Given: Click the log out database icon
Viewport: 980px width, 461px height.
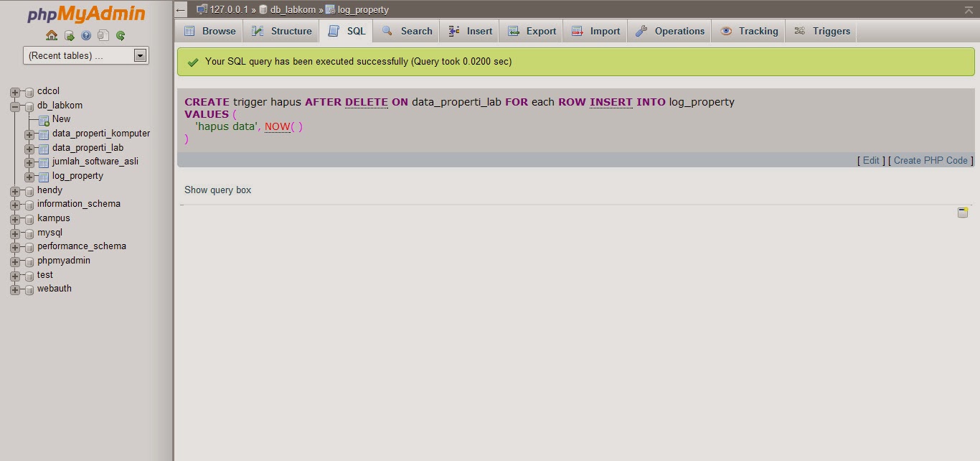Looking at the screenshot, I should pos(70,35).
